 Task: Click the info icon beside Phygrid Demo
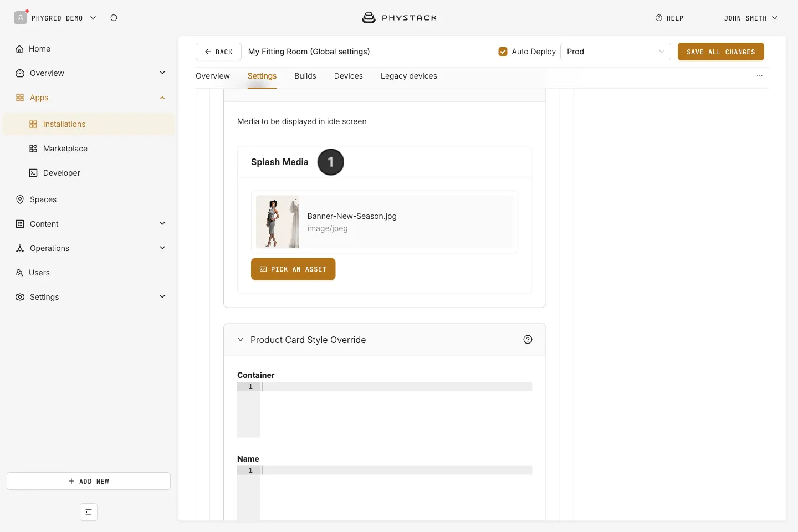[x=114, y=18]
